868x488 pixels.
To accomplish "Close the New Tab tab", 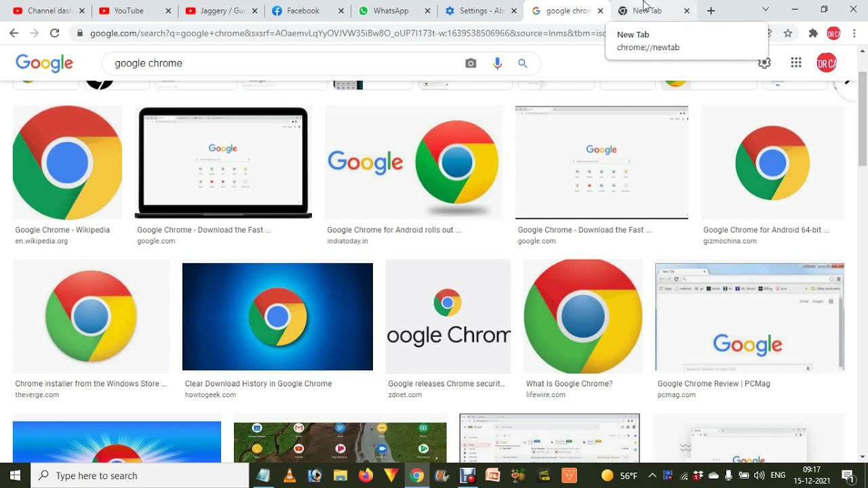I will (687, 11).
